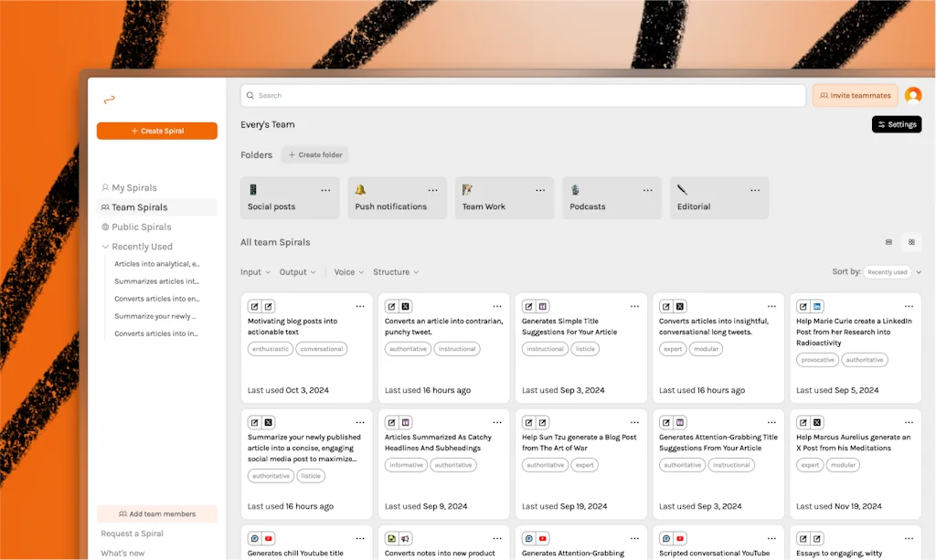This screenshot has width=936, height=560.
Task: Open options menu for Motivating blog posts card
Action: (x=360, y=306)
